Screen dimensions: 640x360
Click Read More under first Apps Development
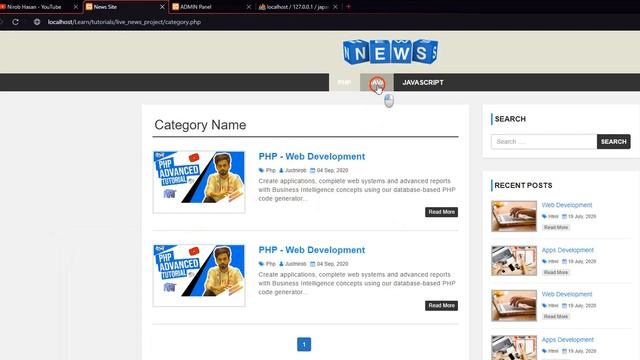[556, 272]
